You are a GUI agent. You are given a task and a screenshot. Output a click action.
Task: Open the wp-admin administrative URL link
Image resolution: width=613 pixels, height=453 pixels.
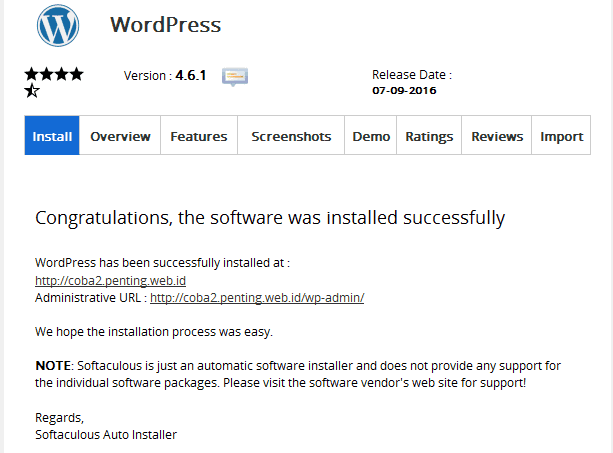(257, 298)
